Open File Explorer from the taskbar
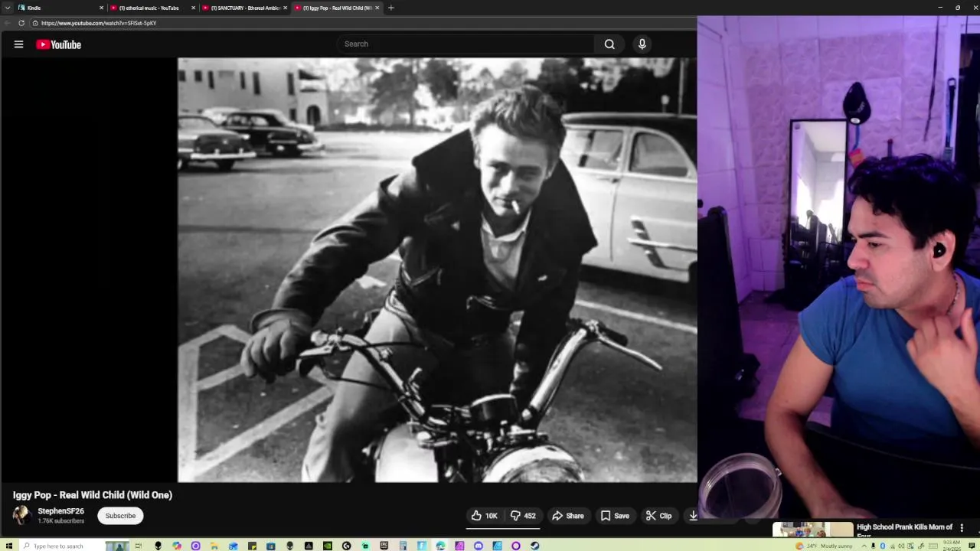This screenshot has width=980, height=551. [213, 546]
